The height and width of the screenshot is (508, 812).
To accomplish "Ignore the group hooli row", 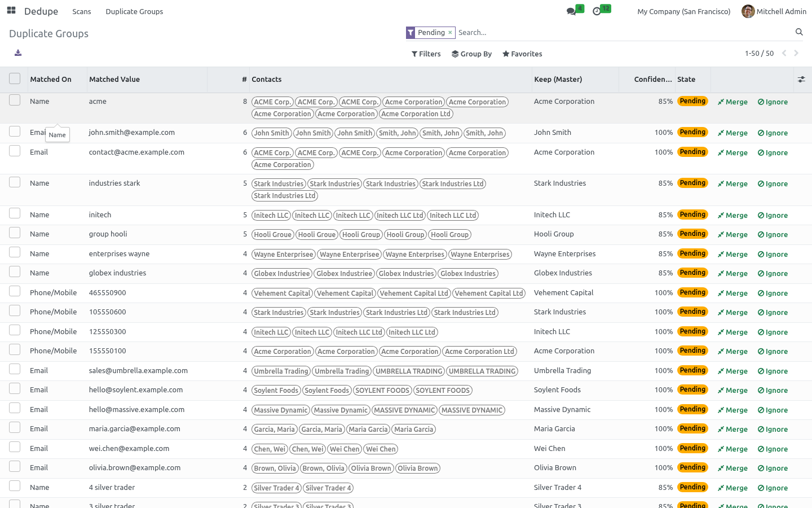I will click(x=773, y=235).
